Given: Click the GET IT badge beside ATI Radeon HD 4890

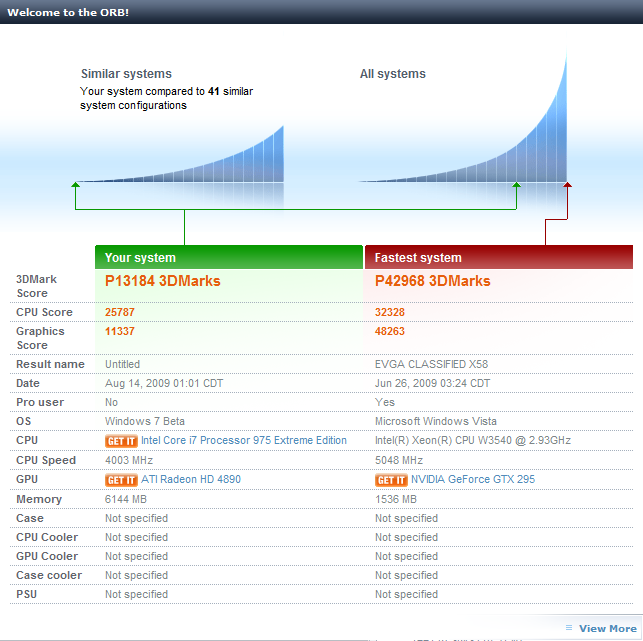Looking at the screenshot, I should pos(121,480).
